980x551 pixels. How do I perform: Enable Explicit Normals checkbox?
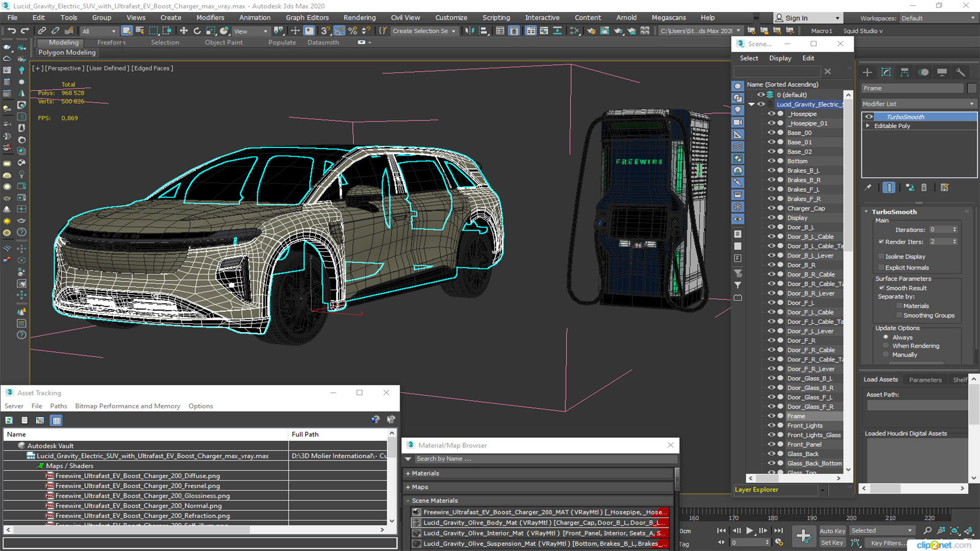pos(881,267)
